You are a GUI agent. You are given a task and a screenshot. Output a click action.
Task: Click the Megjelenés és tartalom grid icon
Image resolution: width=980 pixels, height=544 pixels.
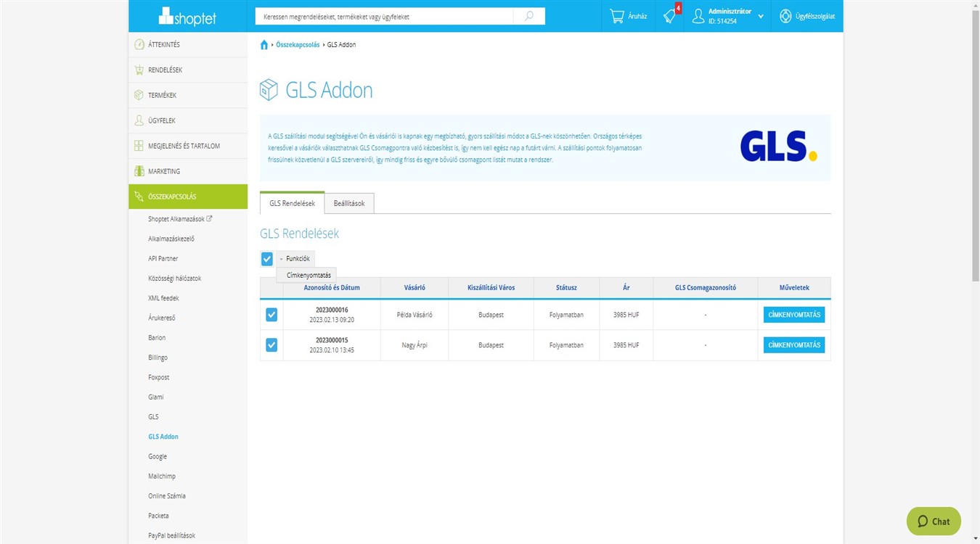click(139, 146)
